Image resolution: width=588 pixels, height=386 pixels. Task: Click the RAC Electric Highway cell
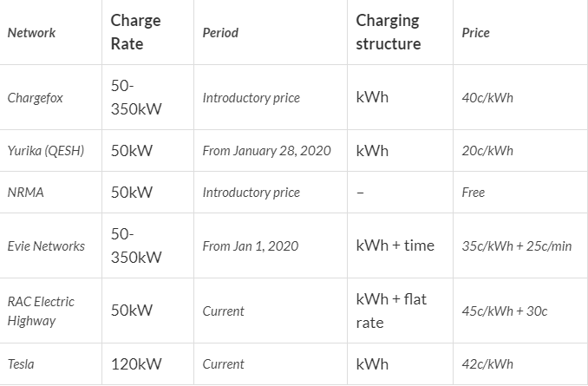tap(41, 311)
